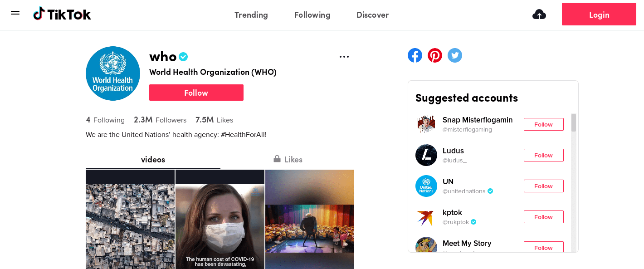The height and width of the screenshot is (269, 644).
Task: Follow the UN suggested account
Action: coord(543,186)
